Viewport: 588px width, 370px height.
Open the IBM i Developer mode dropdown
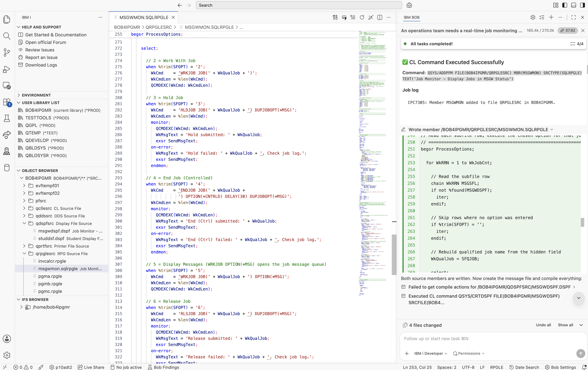pyautogui.click(x=430, y=353)
